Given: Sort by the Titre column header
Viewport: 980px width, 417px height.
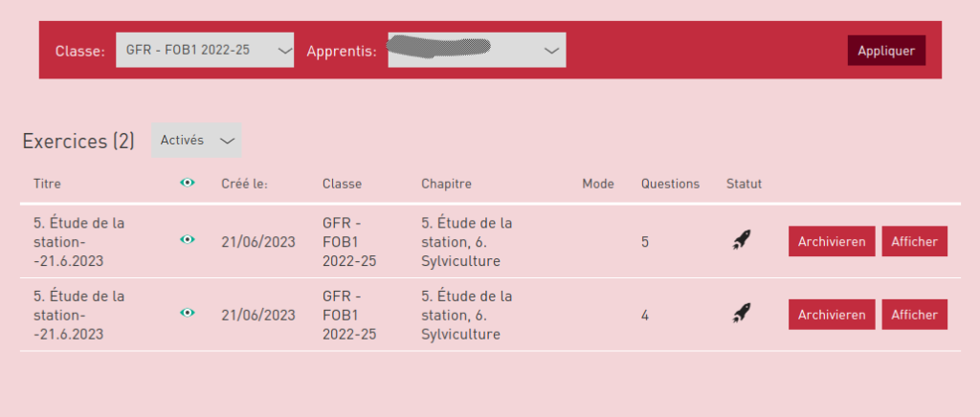Looking at the screenshot, I should (47, 184).
